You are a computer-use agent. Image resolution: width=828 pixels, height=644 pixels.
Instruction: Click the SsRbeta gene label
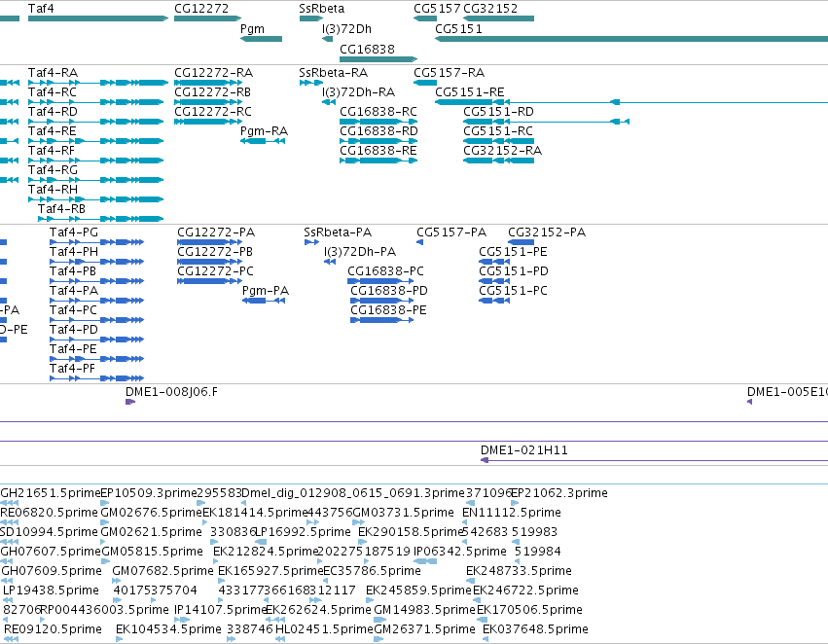pos(322,9)
